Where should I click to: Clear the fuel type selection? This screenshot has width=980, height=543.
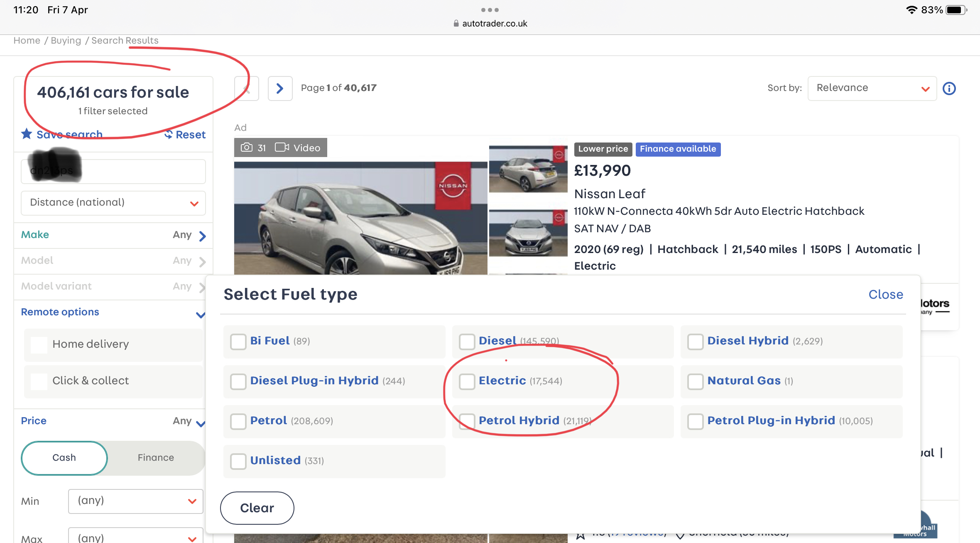click(x=257, y=508)
